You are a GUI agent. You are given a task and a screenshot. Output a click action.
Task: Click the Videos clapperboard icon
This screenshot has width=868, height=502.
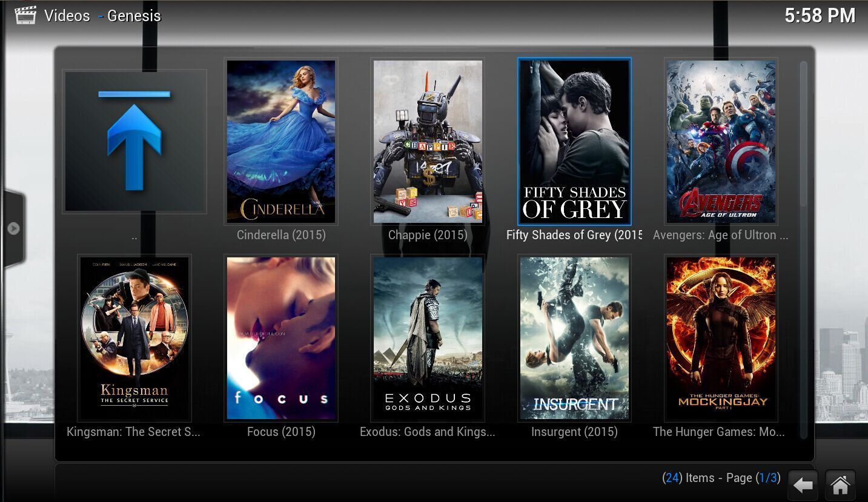(x=25, y=15)
